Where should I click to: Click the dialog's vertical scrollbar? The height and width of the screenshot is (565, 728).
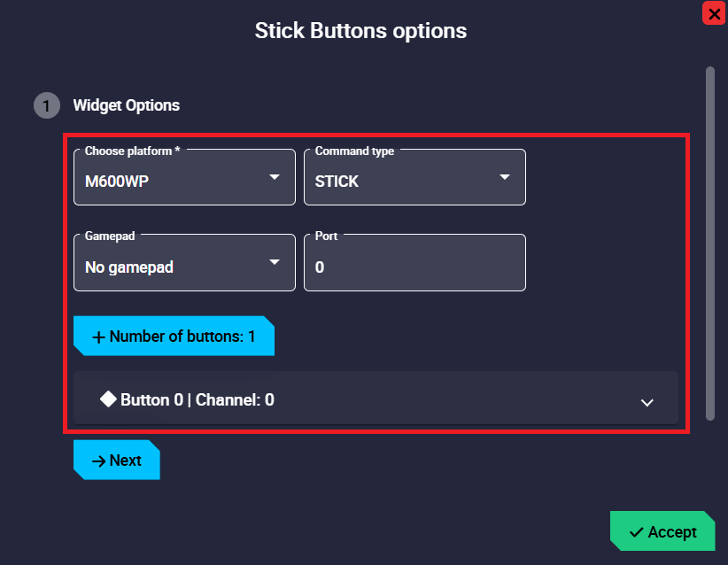click(x=709, y=242)
